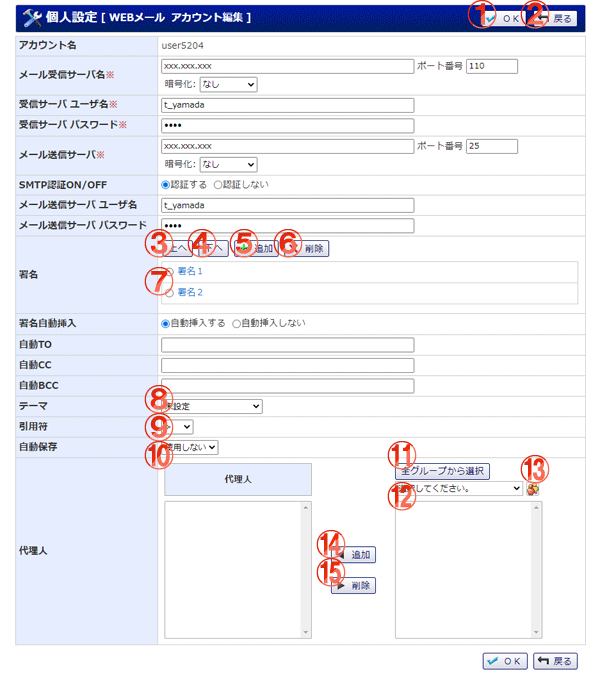Click the 自動TO input field

pos(287,345)
